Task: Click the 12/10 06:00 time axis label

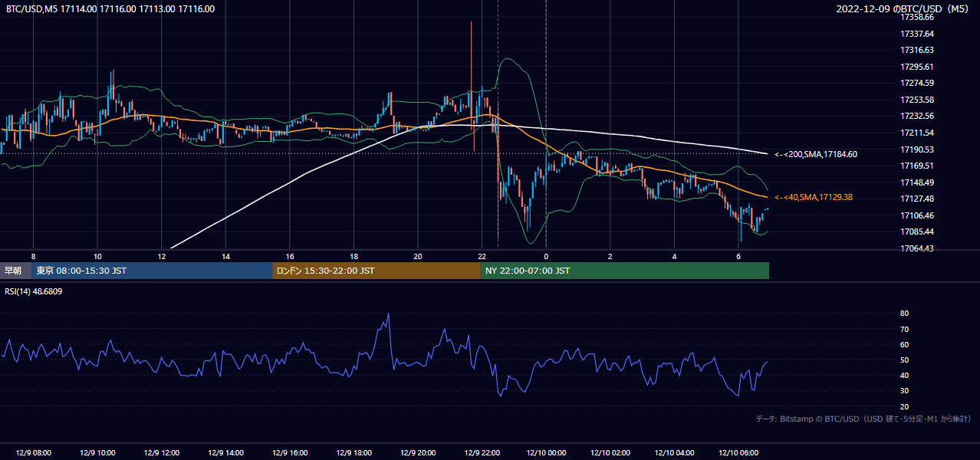Action: (x=738, y=452)
